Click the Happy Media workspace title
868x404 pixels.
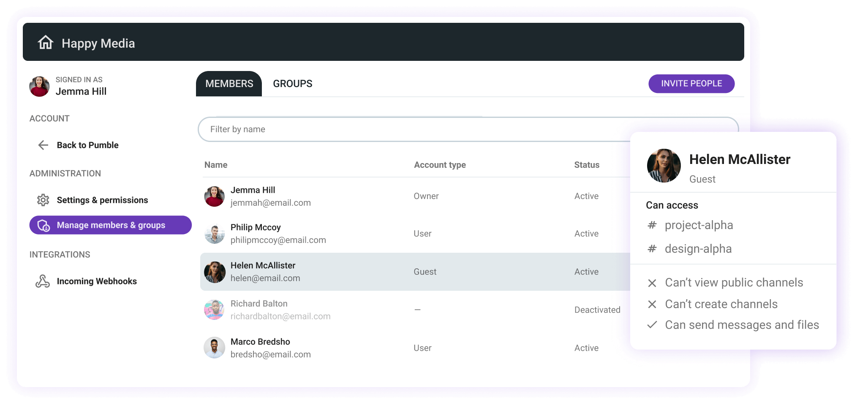tap(98, 43)
